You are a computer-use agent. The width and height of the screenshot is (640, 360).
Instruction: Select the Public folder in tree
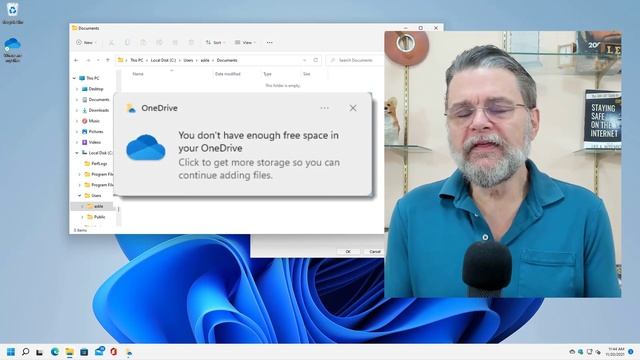tap(96, 217)
